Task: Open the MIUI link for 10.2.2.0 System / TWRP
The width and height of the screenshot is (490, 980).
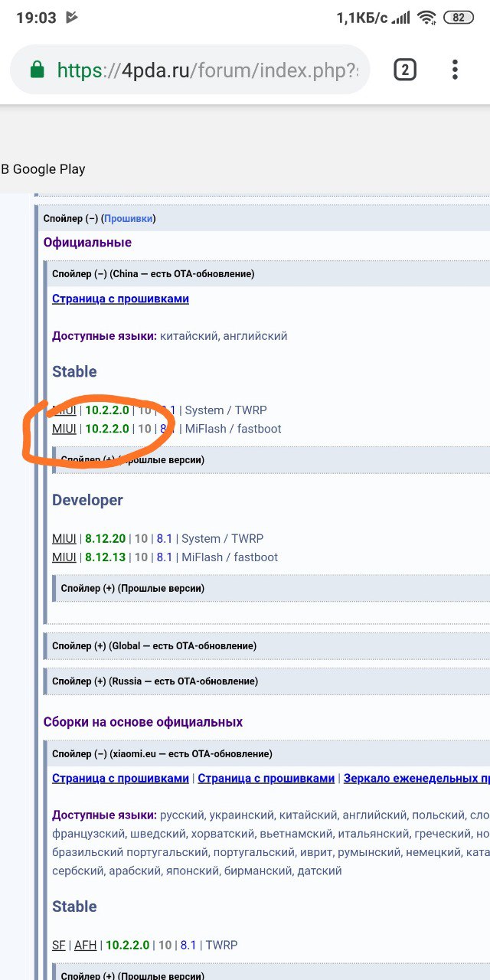Action: [x=64, y=410]
